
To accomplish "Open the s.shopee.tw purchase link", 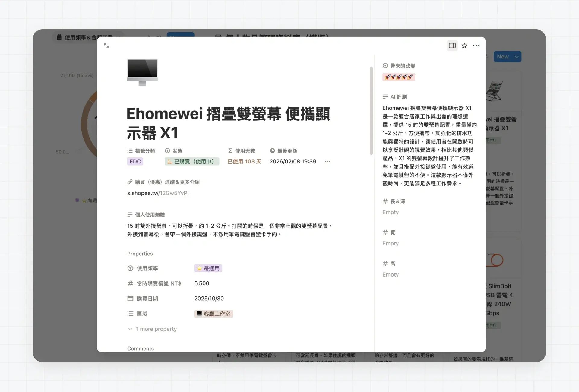I will click(158, 193).
